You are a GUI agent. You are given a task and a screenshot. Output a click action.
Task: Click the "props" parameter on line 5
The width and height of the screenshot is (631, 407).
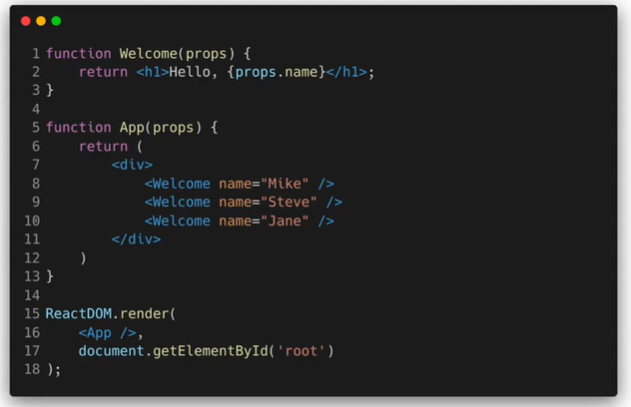[x=173, y=127]
